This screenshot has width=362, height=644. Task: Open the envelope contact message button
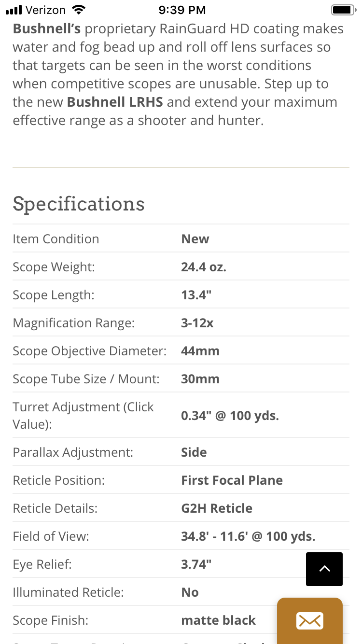[x=310, y=621]
